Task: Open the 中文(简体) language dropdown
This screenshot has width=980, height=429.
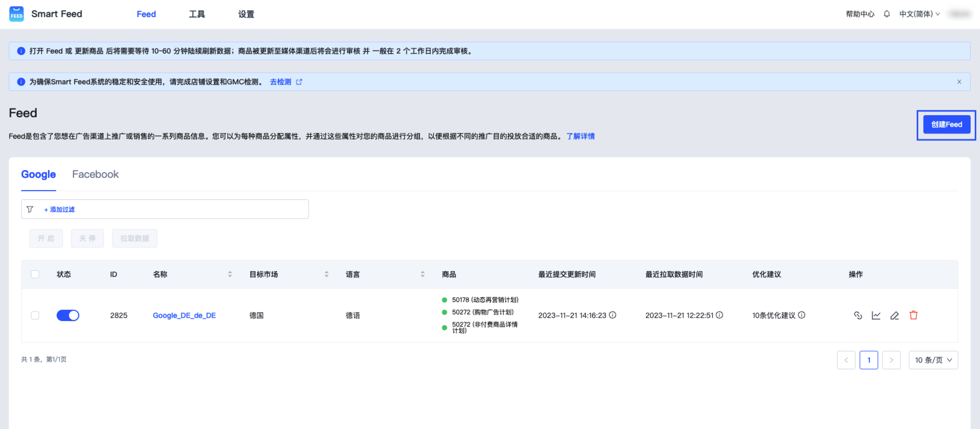Action: [919, 14]
